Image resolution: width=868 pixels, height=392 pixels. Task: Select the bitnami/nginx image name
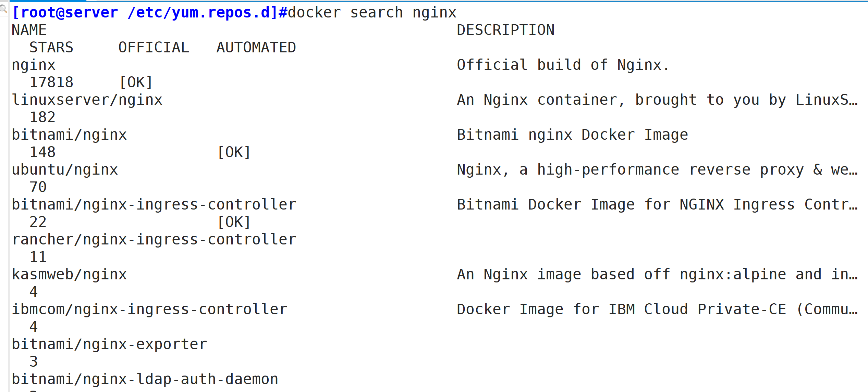[69, 135]
